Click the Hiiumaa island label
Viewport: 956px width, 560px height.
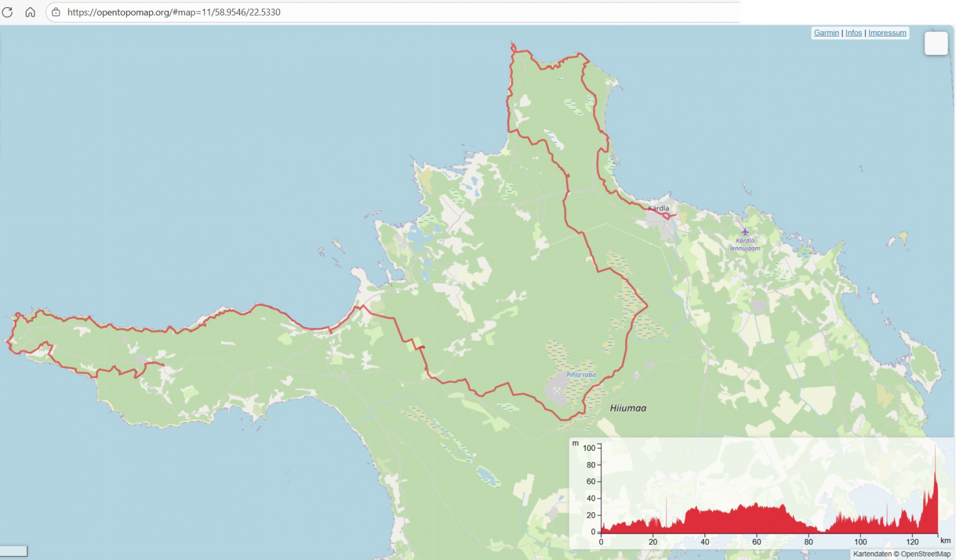point(628,408)
